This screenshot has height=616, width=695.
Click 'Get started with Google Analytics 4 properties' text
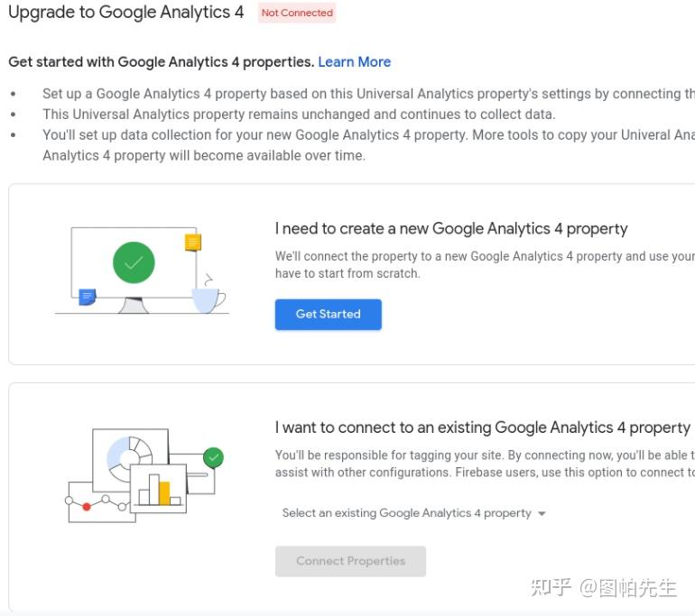[161, 62]
